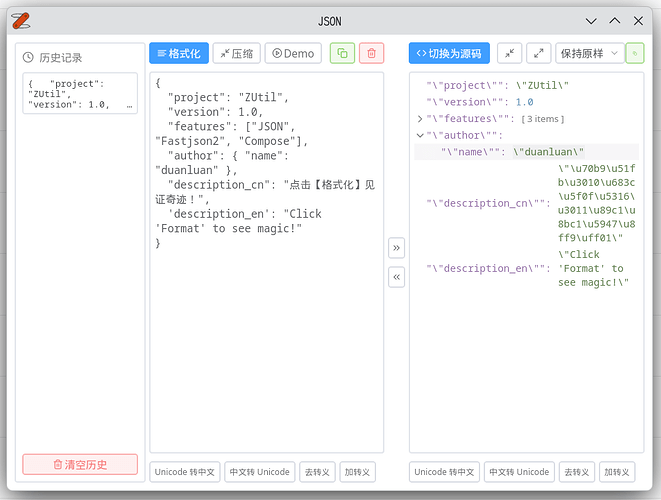The height and width of the screenshot is (500, 661).
Task: Click left panel 加转义 button
Action: [357, 472]
